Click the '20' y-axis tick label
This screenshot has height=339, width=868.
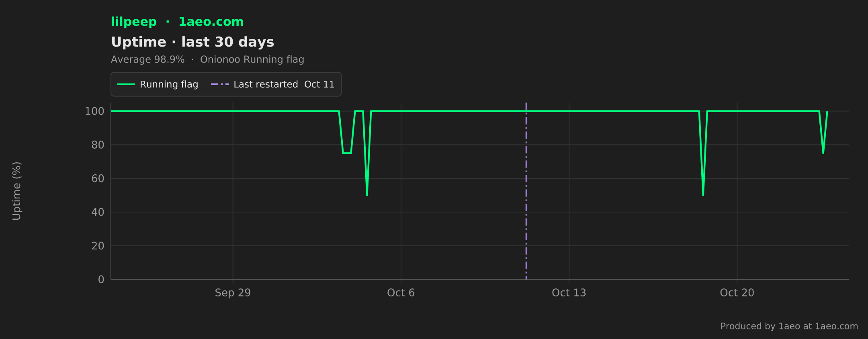point(98,246)
